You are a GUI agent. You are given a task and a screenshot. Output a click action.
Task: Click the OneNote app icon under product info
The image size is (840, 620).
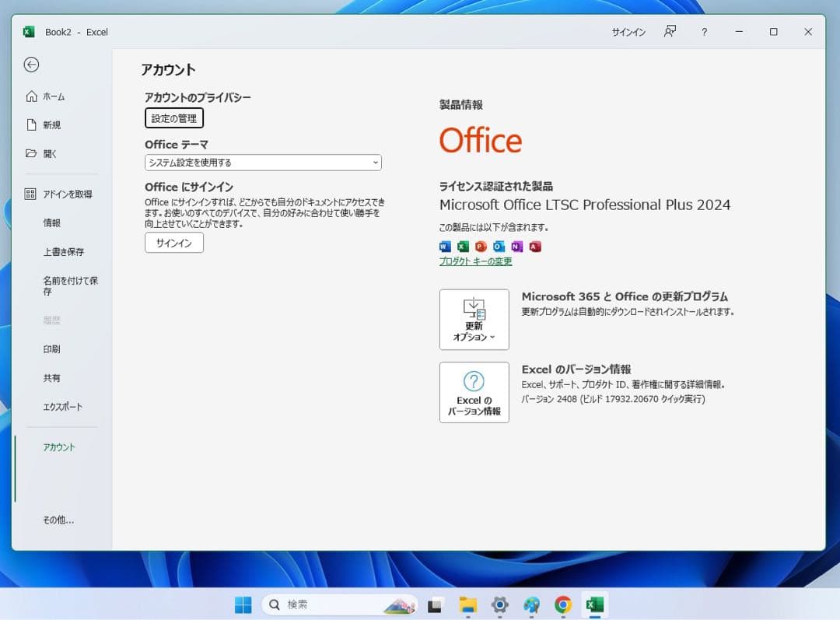pyautogui.click(x=516, y=247)
